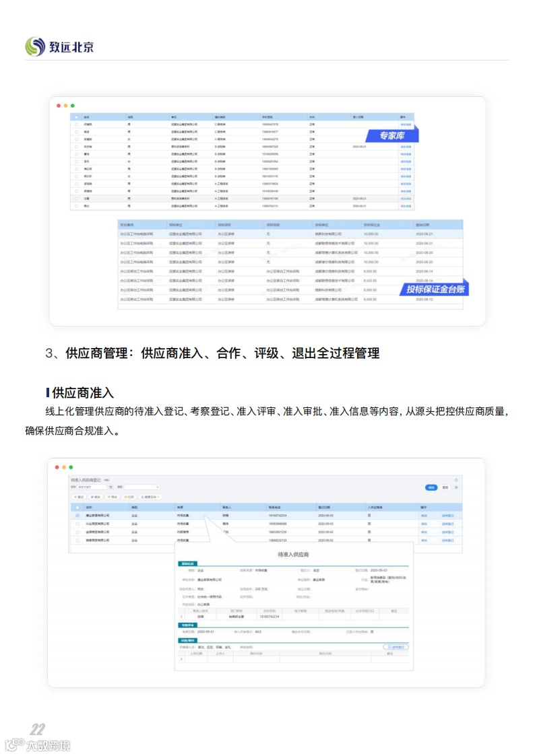This screenshot has height=756, width=535.
Task: Open the 查看日志 dropdown
Action: pyautogui.click(x=150, y=497)
